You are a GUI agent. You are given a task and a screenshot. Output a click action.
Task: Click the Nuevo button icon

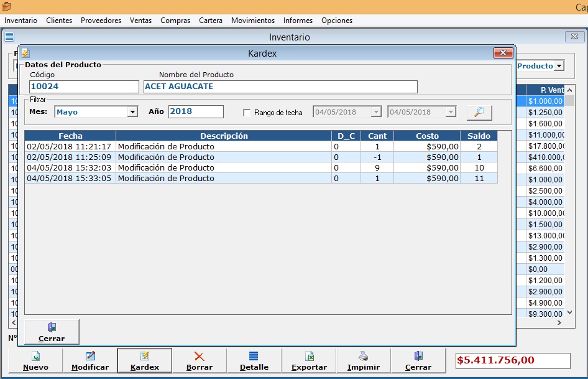[x=35, y=356]
